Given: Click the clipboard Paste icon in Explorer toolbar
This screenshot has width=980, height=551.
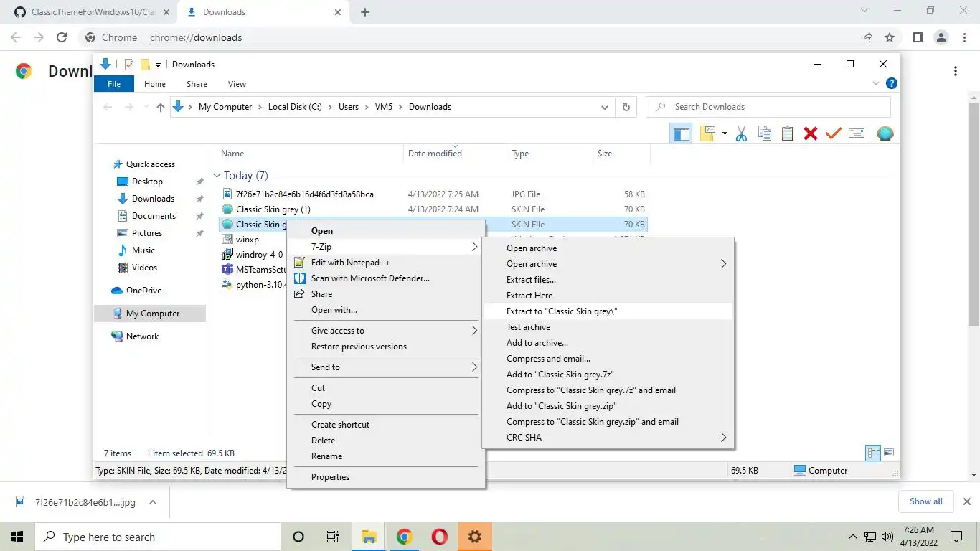Looking at the screenshot, I should (x=788, y=133).
